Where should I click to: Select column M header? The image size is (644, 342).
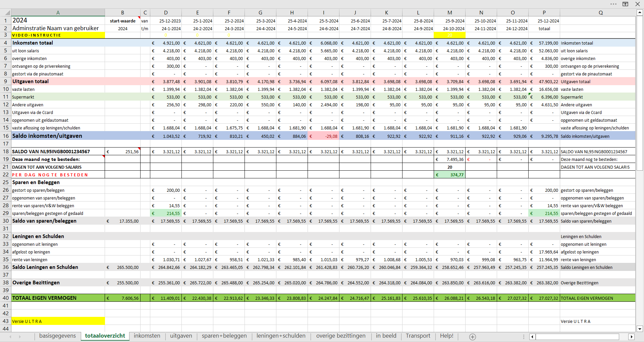click(449, 13)
